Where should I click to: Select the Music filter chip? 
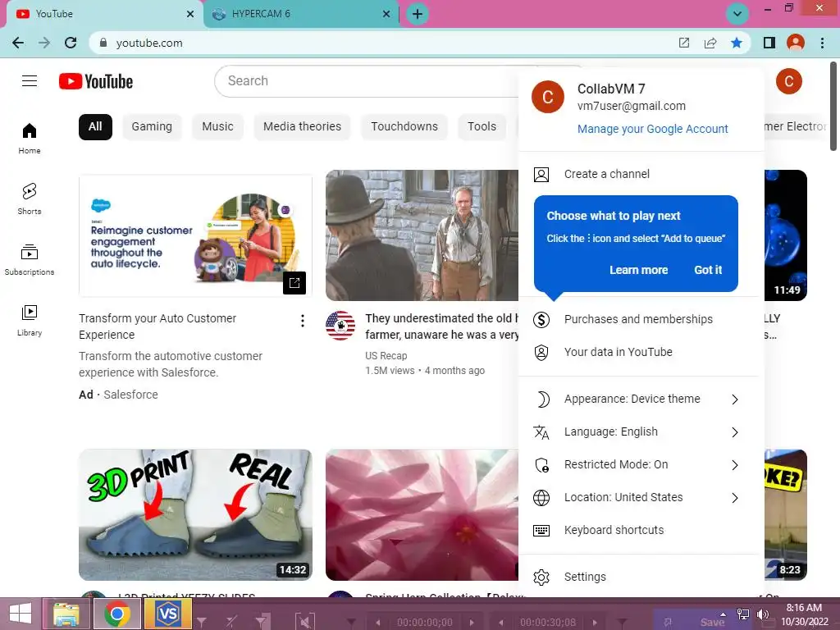click(x=217, y=127)
